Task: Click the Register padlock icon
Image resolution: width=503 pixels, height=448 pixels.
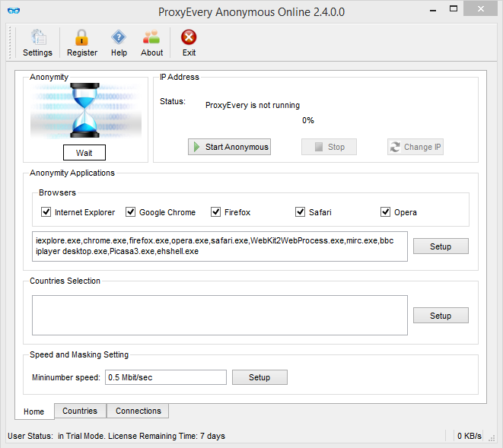Action: click(81, 37)
